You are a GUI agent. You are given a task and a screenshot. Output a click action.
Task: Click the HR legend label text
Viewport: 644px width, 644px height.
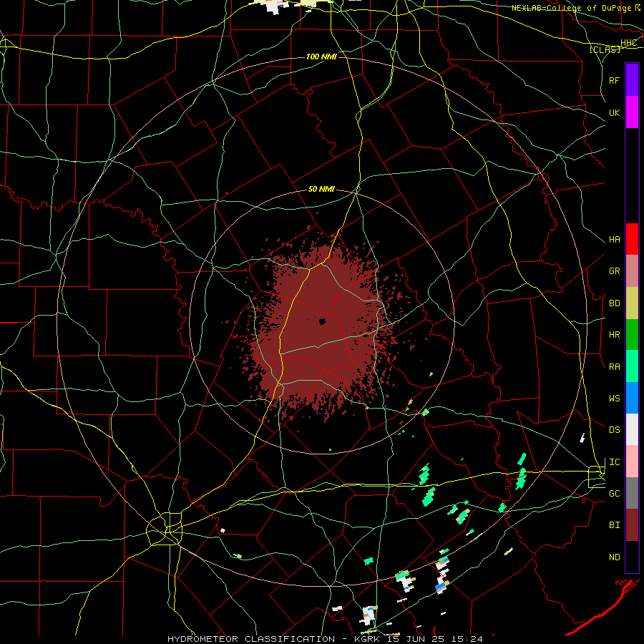[615, 335]
